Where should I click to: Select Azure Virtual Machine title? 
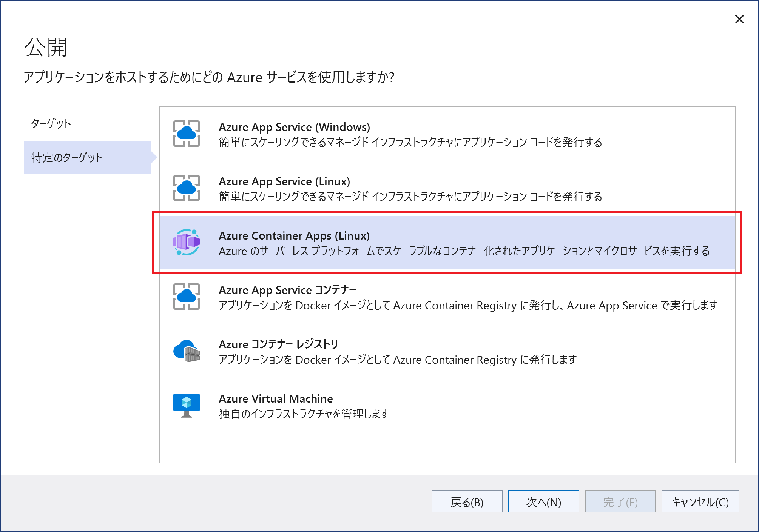pos(276,399)
